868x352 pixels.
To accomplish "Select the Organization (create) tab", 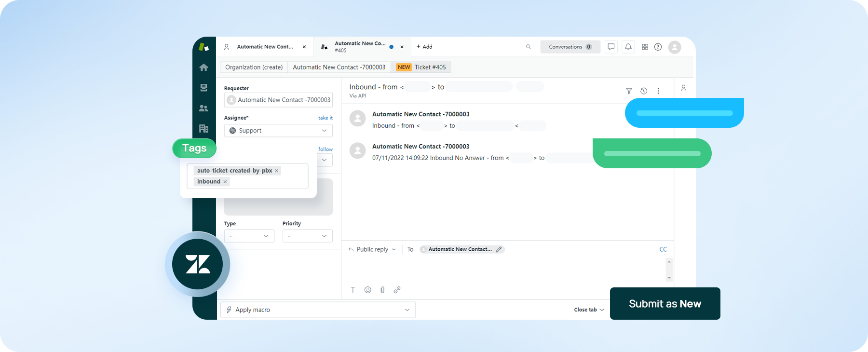I will point(254,68).
